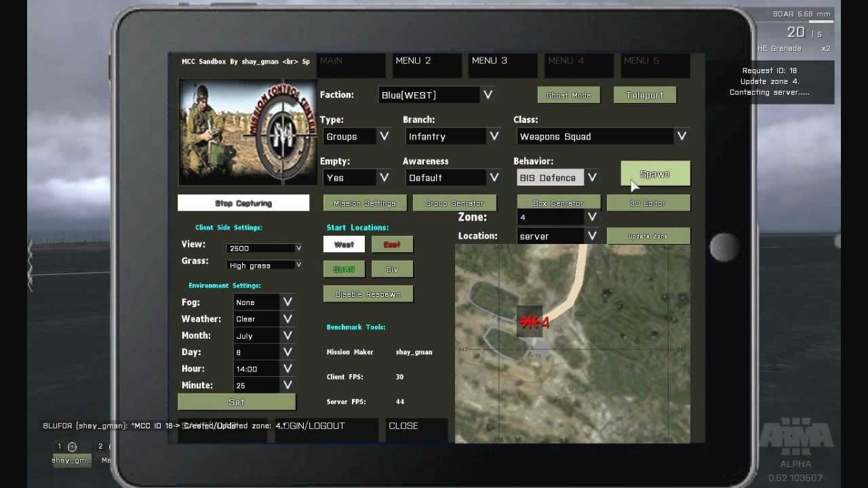Click the Benchmark Tools heading
This screenshot has width=868, height=488.
(356, 327)
